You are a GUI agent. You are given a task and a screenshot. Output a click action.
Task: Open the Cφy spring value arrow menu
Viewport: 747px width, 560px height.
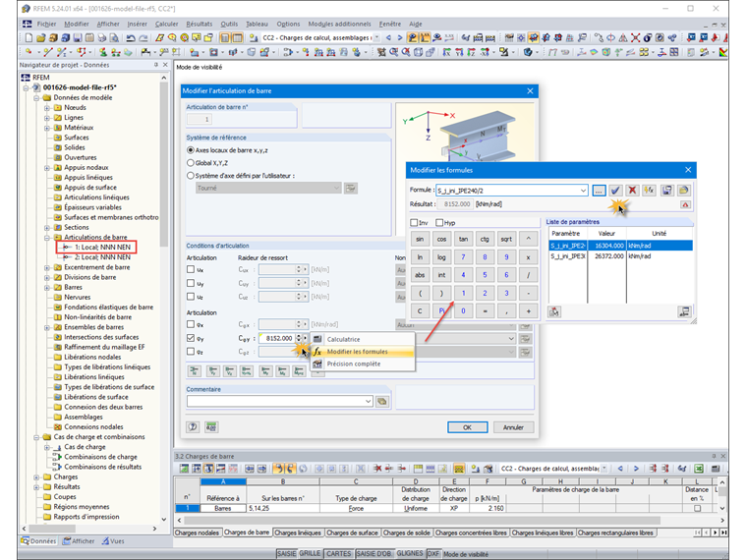coord(306,338)
